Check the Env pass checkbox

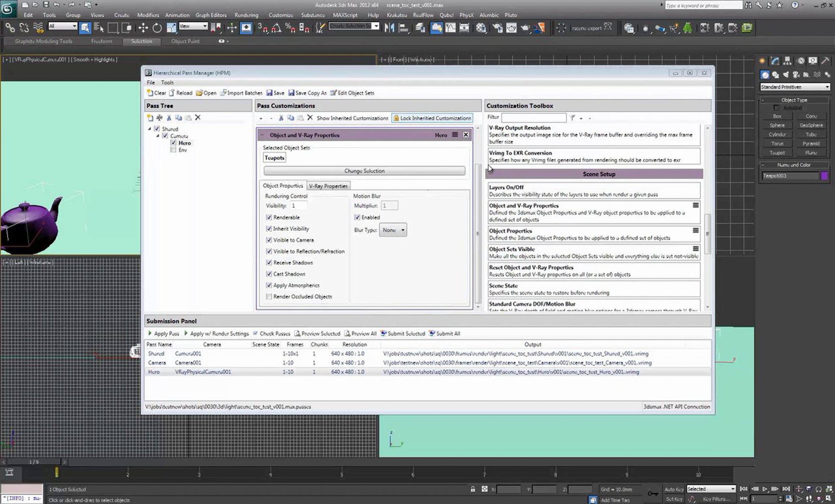(173, 150)
